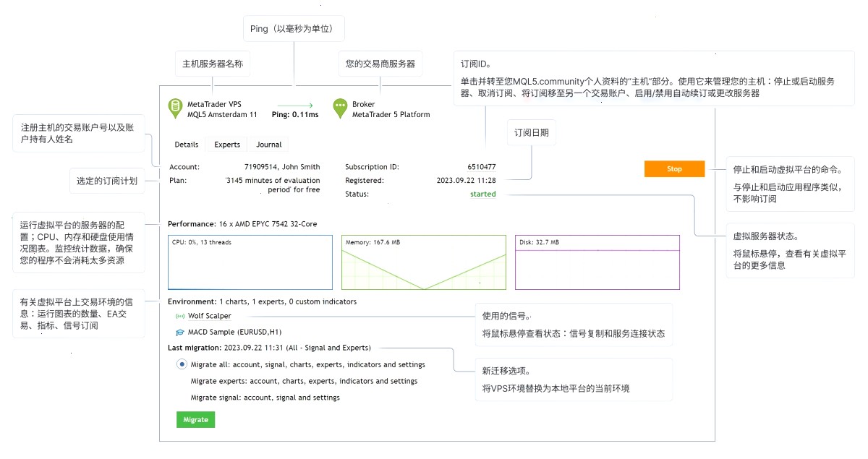Click the orange Stop button

674,169
